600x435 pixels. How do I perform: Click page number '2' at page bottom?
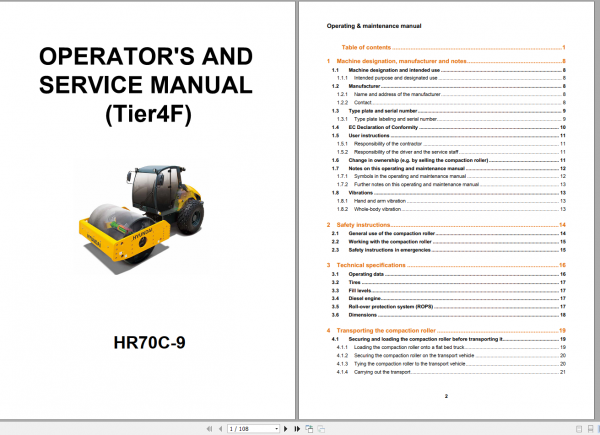(446, 396)
